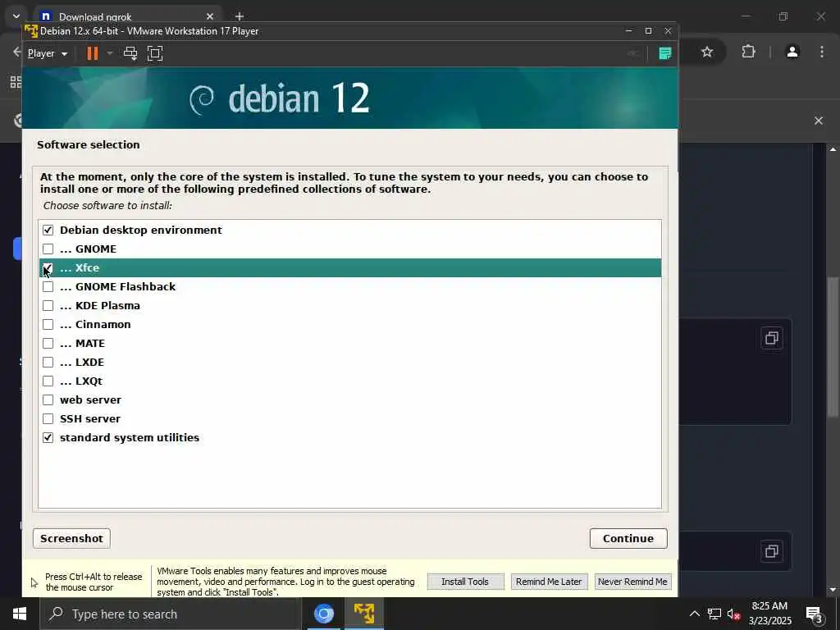840x630 pixels.
Task: Enable the SSH server checkbox
Action: coord(48,418)
